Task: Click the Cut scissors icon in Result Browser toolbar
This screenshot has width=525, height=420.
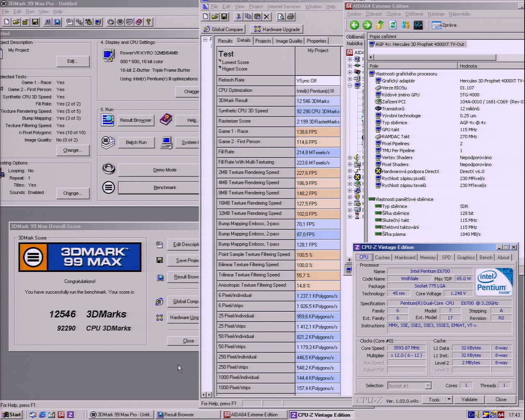Action: [x=238, y=16]
